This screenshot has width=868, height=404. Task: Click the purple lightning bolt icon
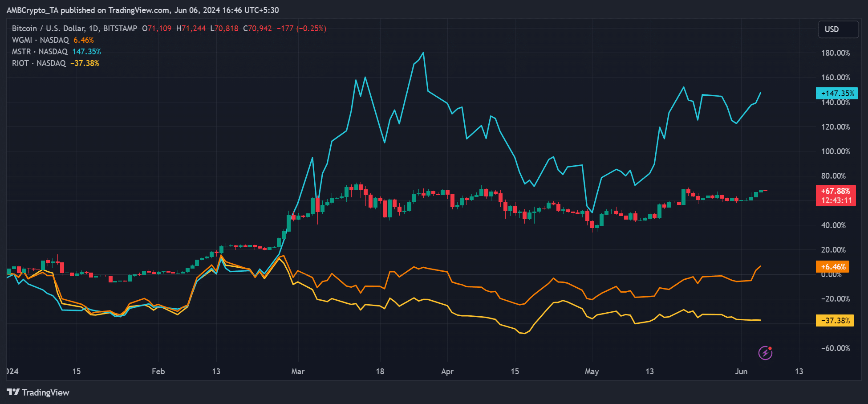pyautogui.click(x=765, y=353)
